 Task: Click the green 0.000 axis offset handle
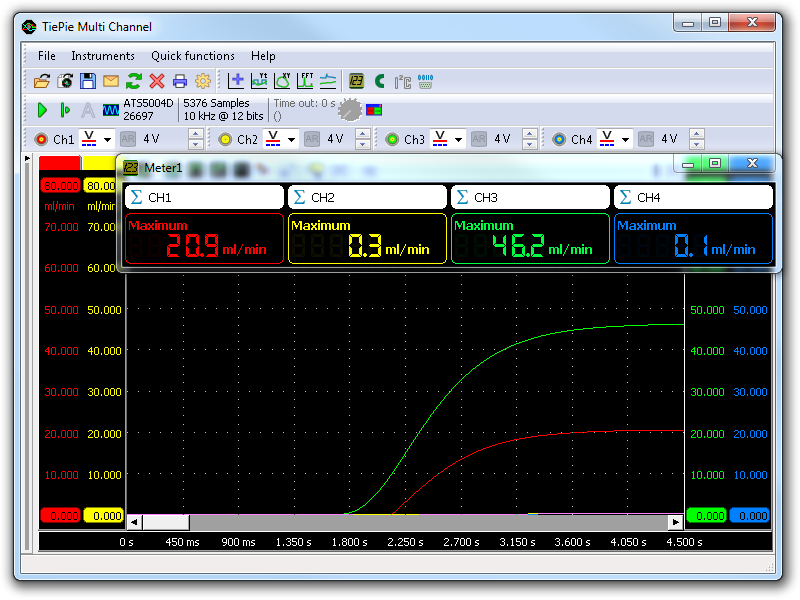click(707, 516)
